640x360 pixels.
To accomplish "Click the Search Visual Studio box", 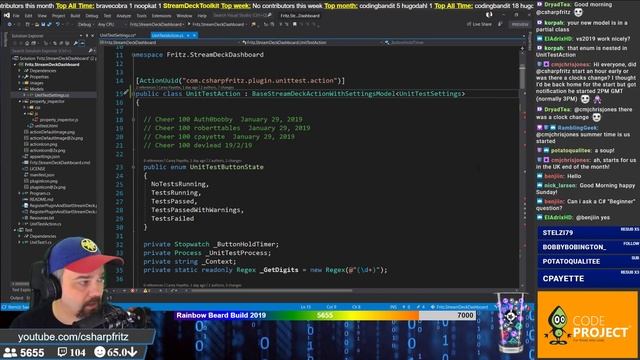I will click(x=242, y=16).
